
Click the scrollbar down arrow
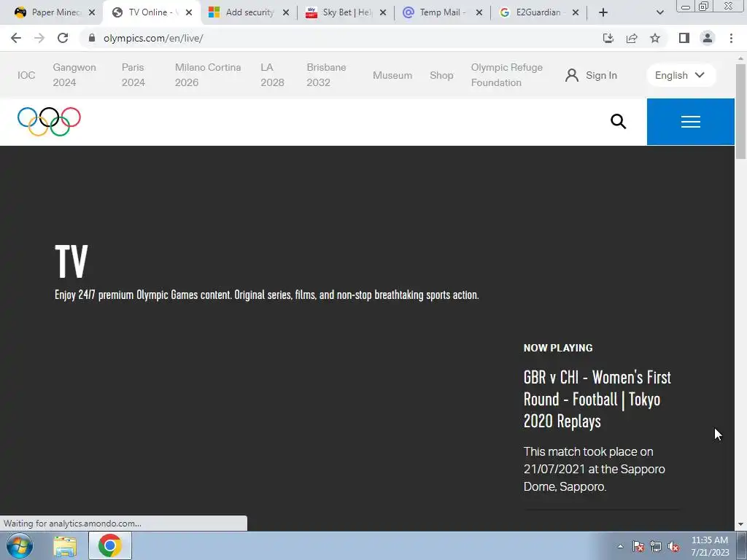(740, 524)
